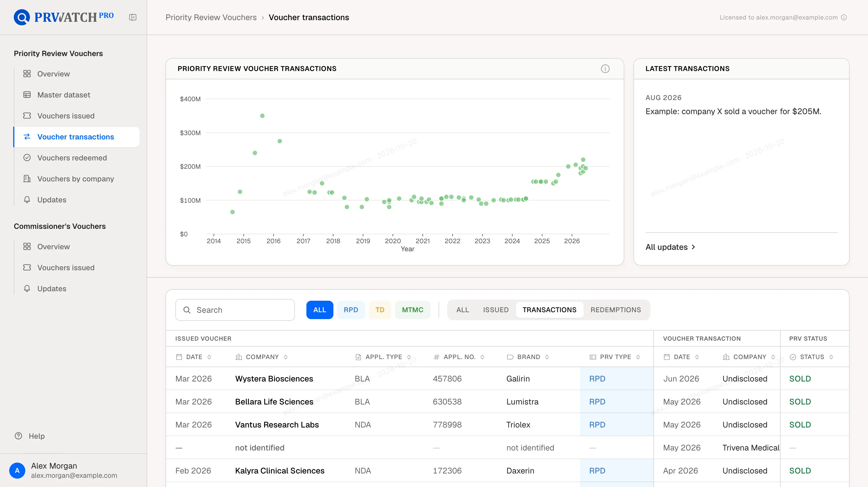Image resolution: width=868 pixels, height=487 pixels.
Task: Click the $350M data point in 2015
Action: coord(262,116)
